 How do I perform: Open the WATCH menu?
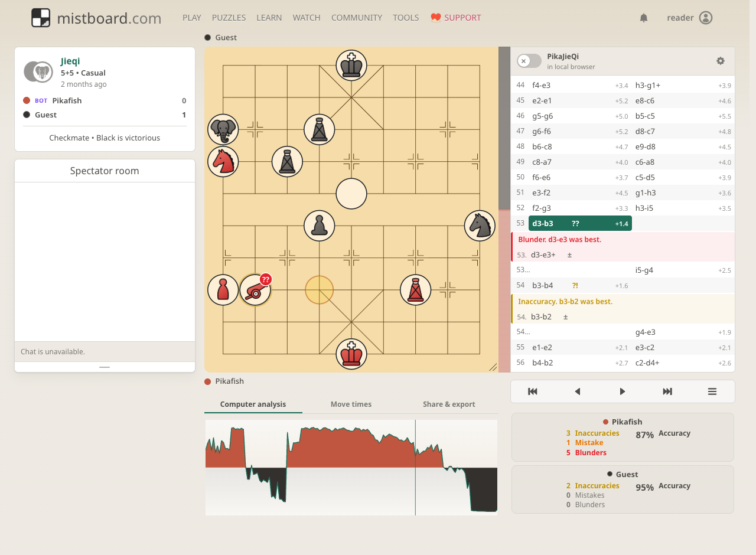pos(307,18)
